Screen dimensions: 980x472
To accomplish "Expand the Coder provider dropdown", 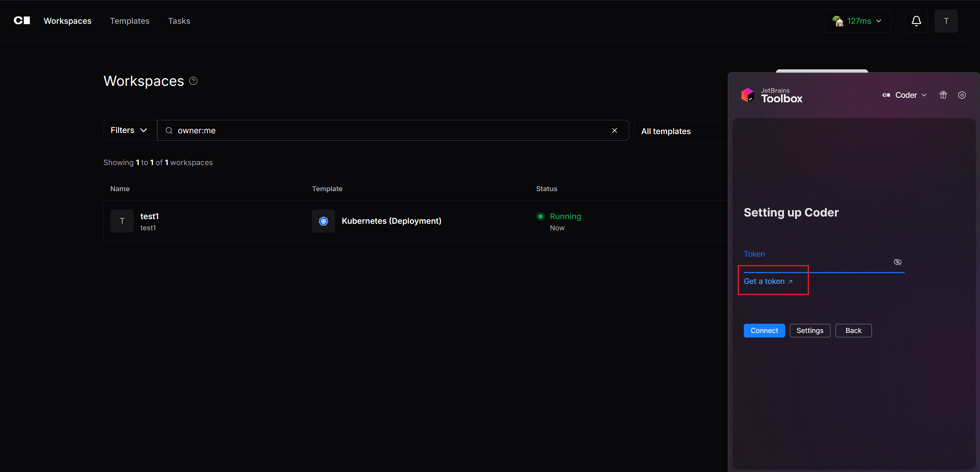I will tap(905, 95).
